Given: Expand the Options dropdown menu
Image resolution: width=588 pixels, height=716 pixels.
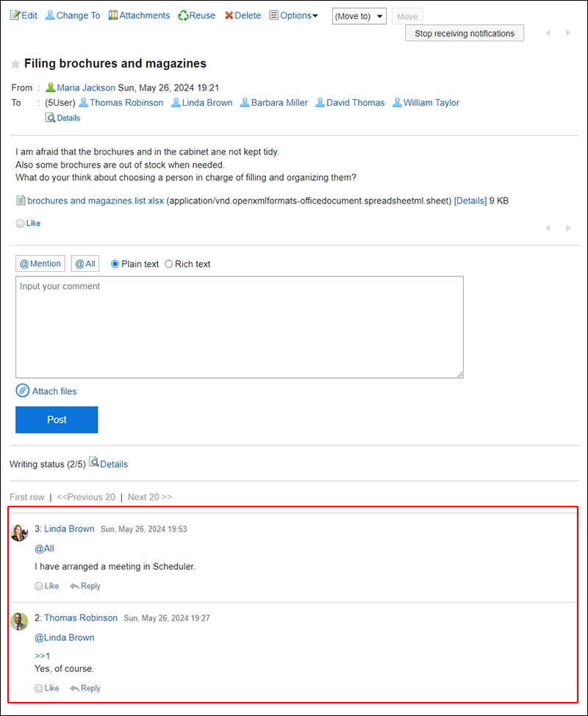Looking at the screenshot, I should 293,15.
